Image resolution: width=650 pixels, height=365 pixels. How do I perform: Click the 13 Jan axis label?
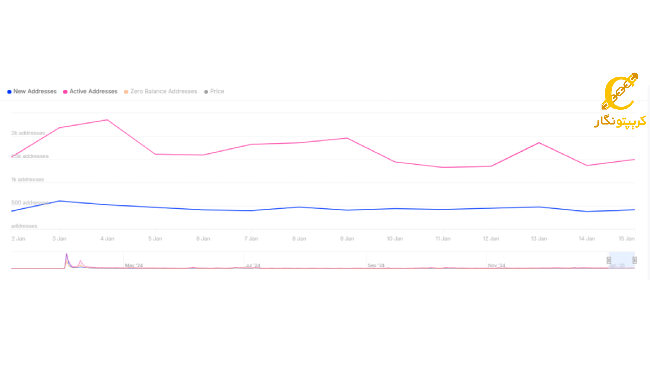[x=539, y=238]
